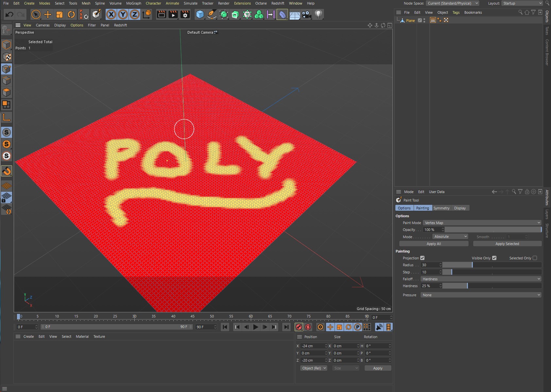Switch to the Display tab in Paint Tool

460,208
